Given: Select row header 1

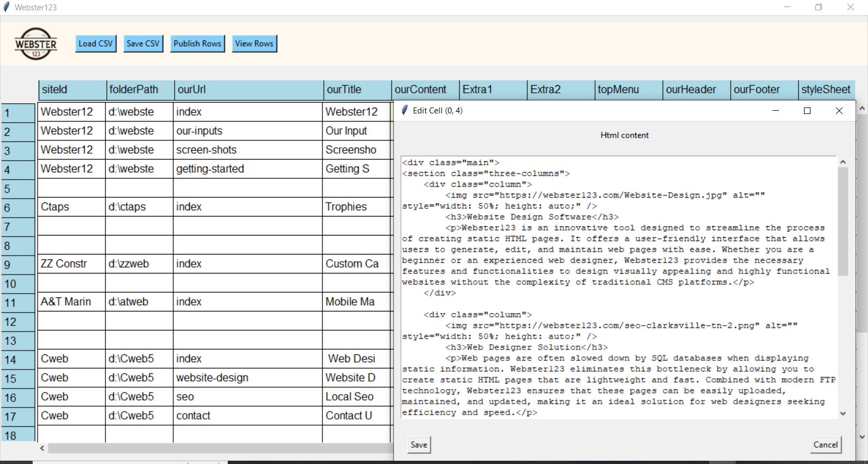Looking at the screenshot, I should (18, 113).
